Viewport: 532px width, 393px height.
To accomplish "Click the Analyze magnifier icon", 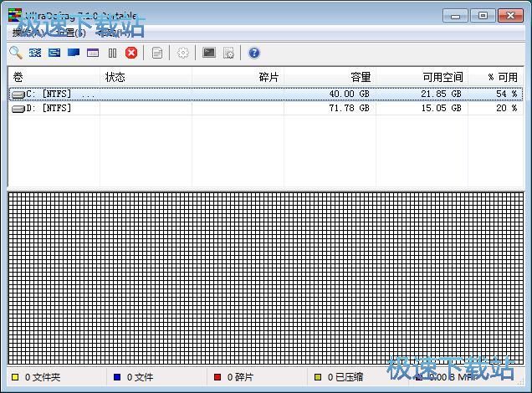I will click(15, 53).
